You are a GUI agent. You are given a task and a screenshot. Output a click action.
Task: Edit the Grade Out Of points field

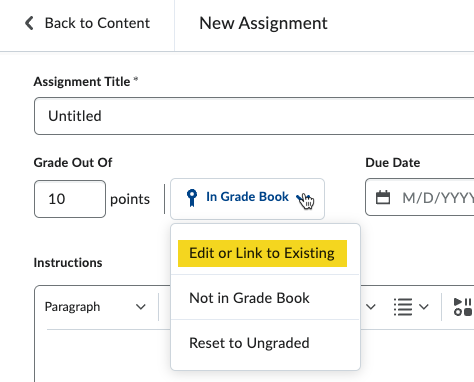70,199
